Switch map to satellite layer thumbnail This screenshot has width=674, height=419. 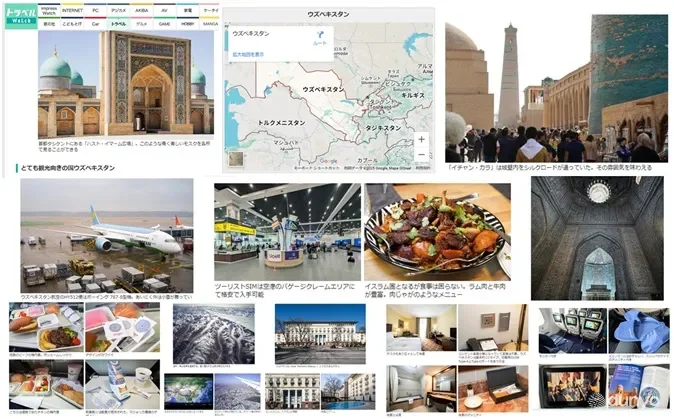point(236,159)
